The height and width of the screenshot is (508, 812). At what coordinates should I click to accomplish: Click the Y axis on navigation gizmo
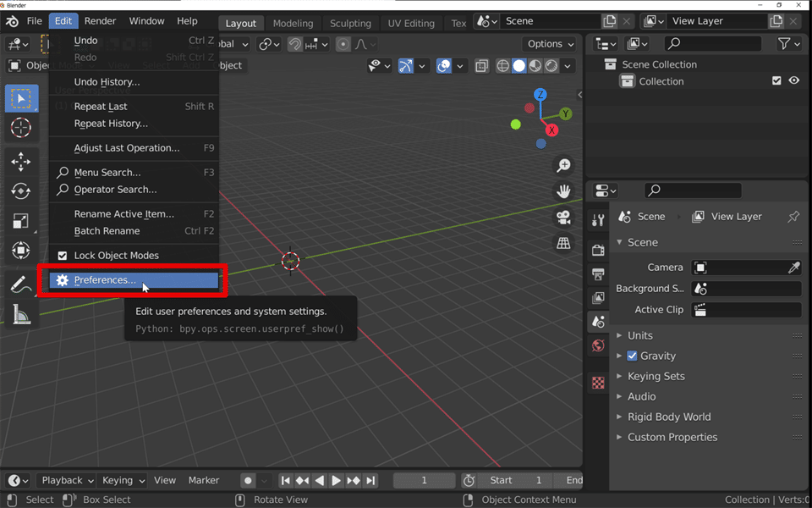[x=566, y=113]
